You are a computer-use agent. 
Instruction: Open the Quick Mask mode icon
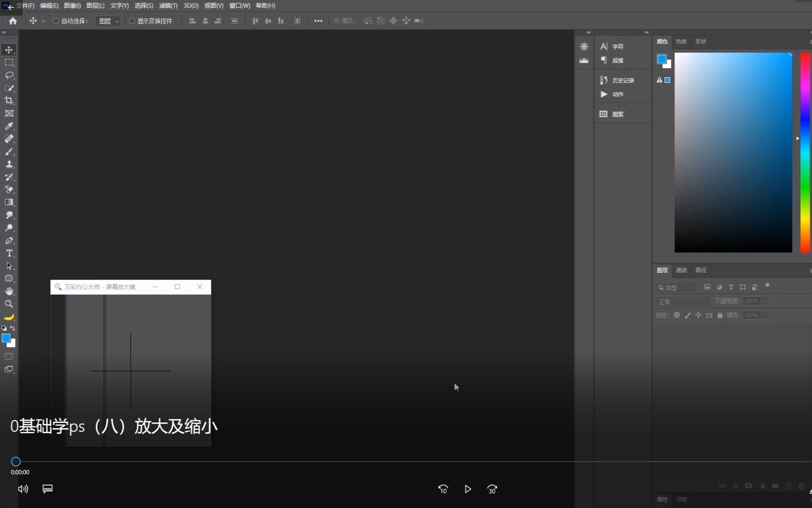(x=9, y=357)
